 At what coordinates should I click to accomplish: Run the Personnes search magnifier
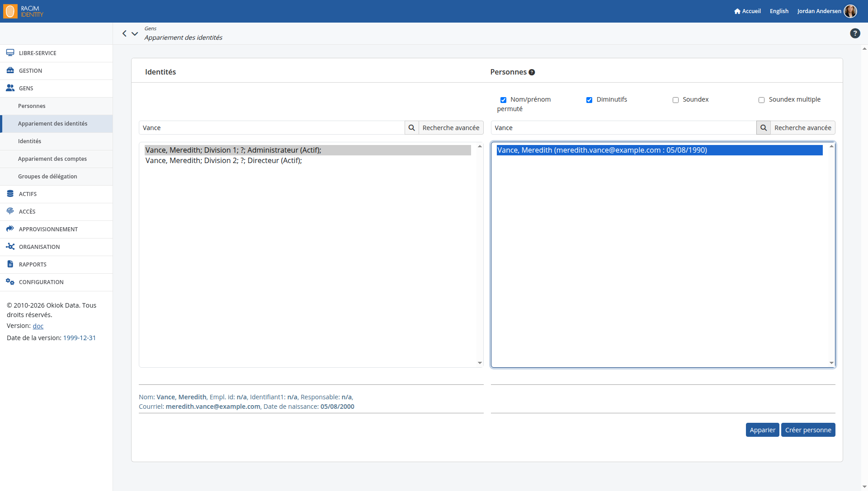(x=763, y=128)
